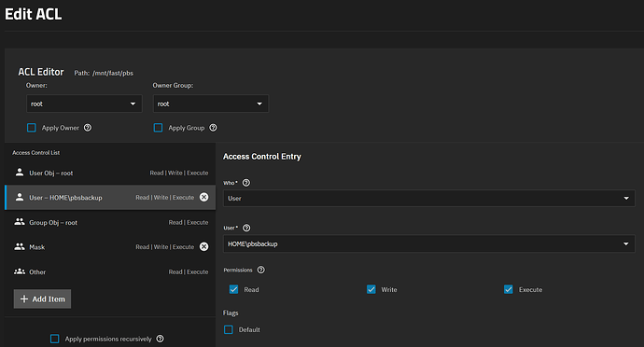This screenshot has width=644, height=347.
Task: Select the Other ACL entry
Action: click(110, 271)
